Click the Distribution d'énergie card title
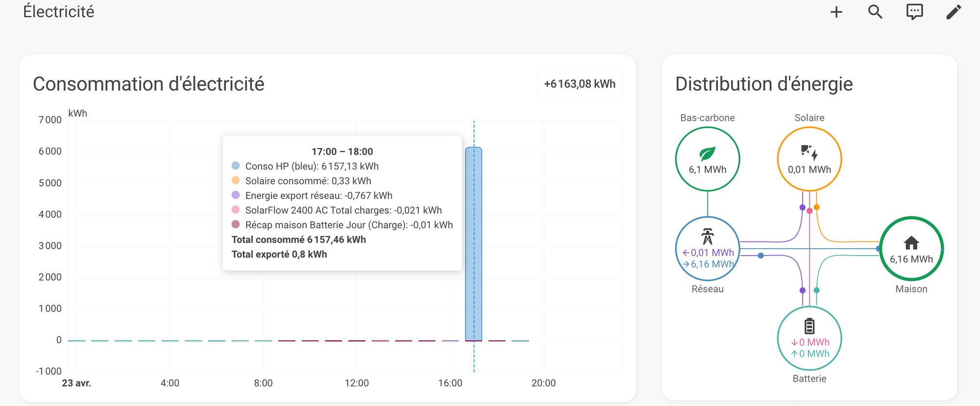 coord(763,84)
